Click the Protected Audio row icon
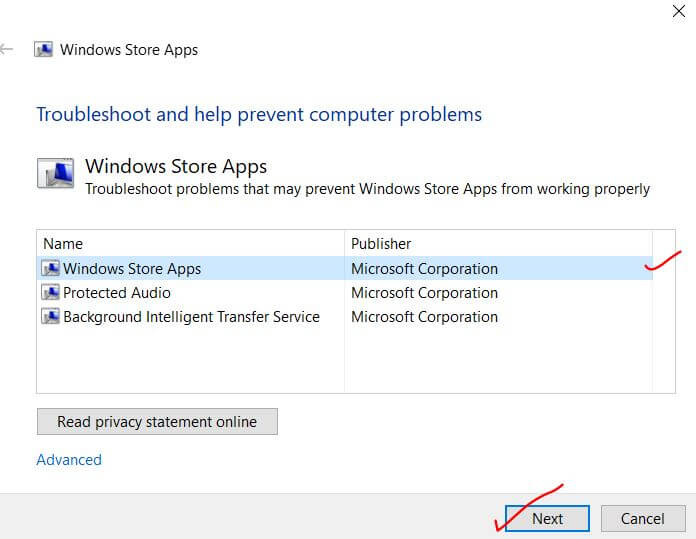696x539 pixels. (x=50, y=293)
